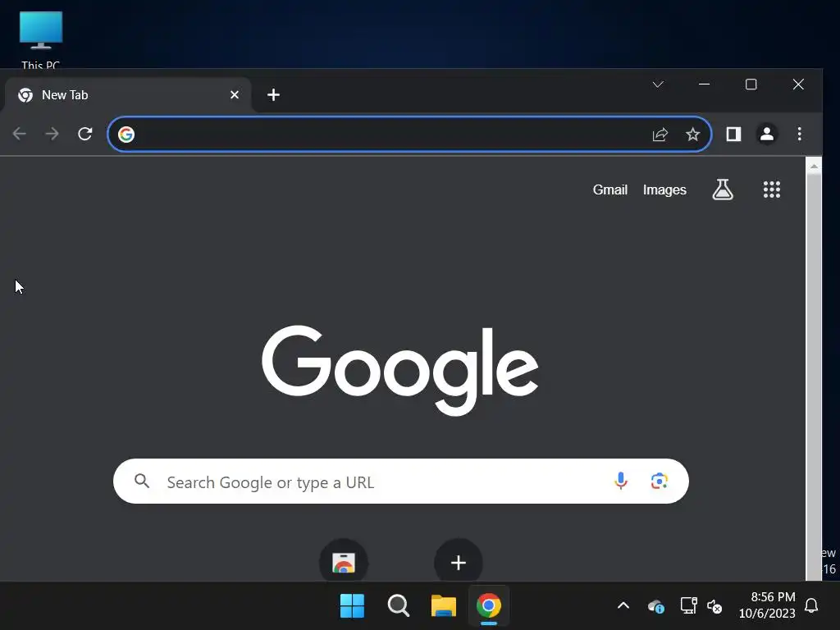Open the Google apps grid
The width and height of the screenshot is (840, 630).
771,189
